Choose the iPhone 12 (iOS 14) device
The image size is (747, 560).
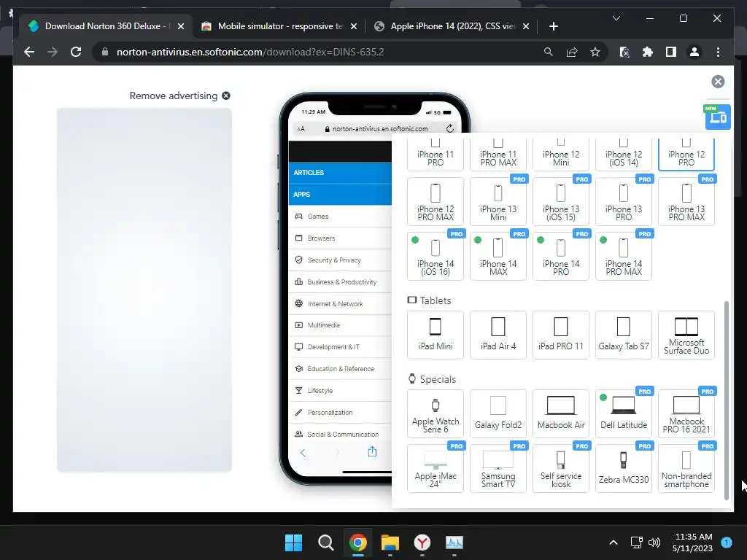click(623, 155)
